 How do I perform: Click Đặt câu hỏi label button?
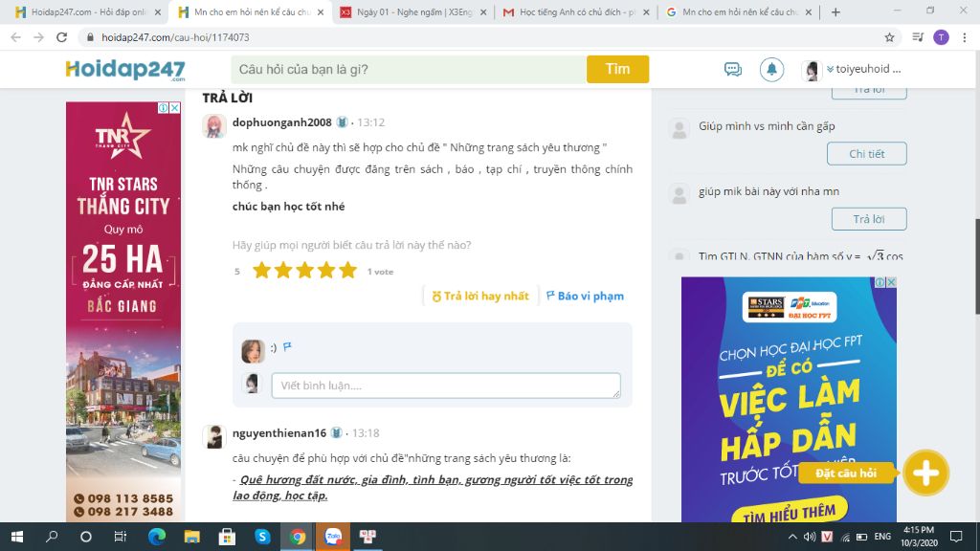(846, 473)
